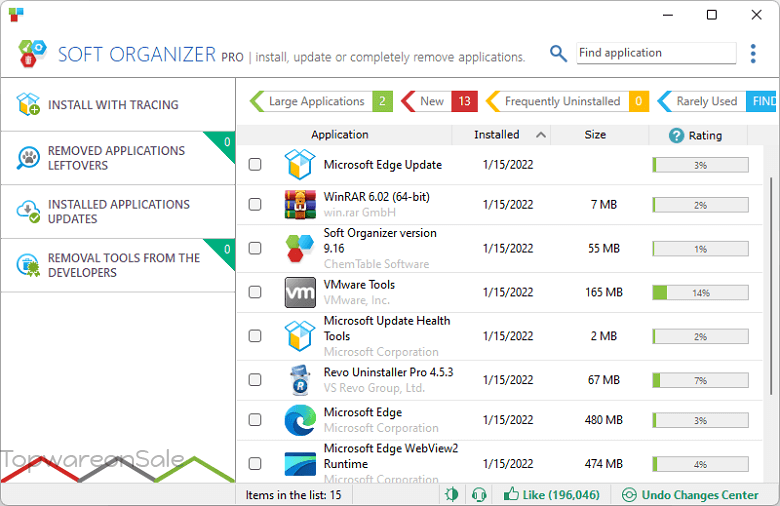The image size is (780, 506).
Task: Click the Rating help question-mark icon
Action: (x=676, y=135)
